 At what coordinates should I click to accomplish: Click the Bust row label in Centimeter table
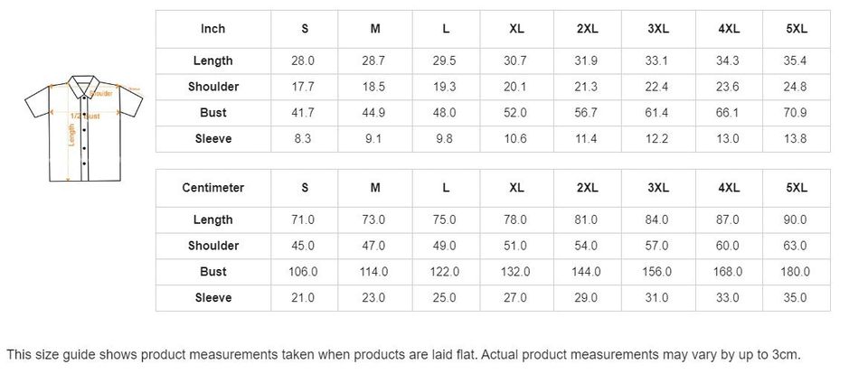tap(213, 272)
